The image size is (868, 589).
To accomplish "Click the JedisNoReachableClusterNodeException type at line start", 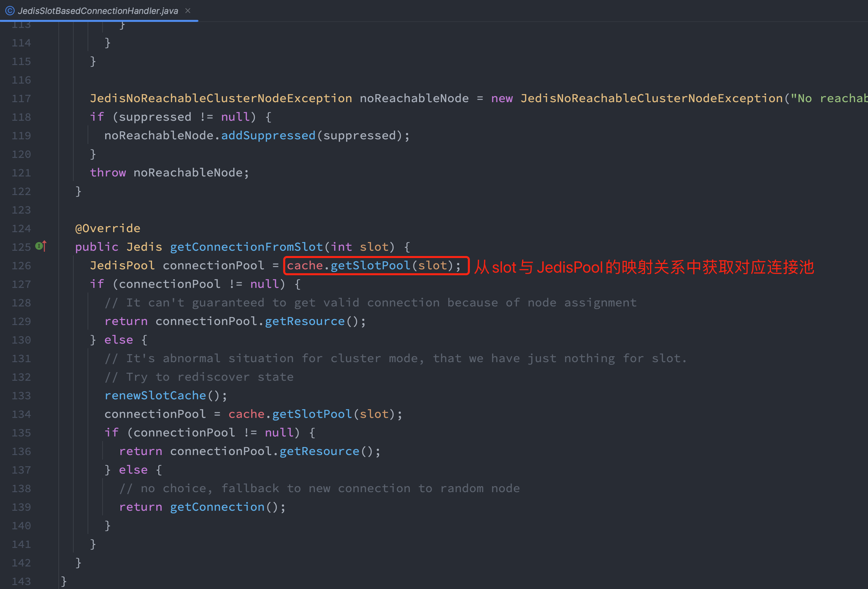I will tap(221, 98).
